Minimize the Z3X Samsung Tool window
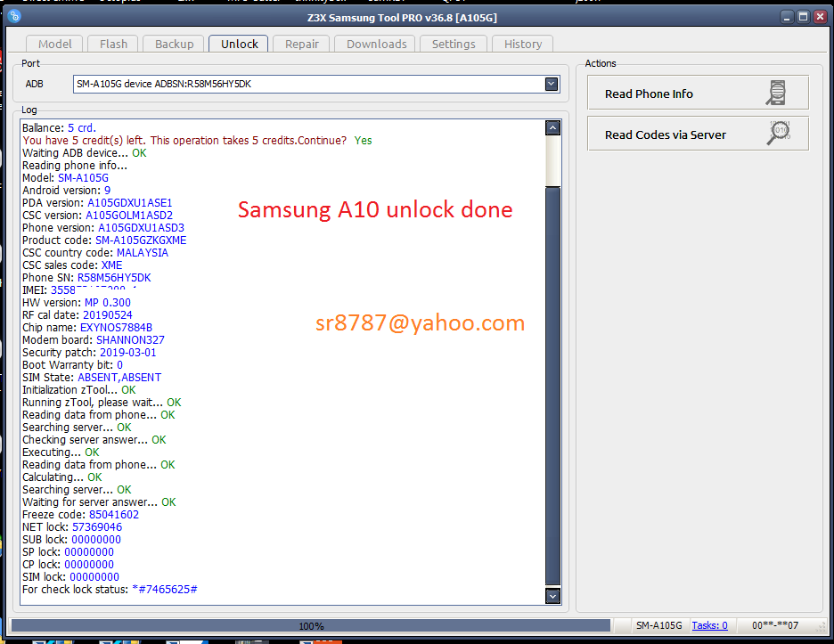The image size is (834, 644). [x=787, y=17]
